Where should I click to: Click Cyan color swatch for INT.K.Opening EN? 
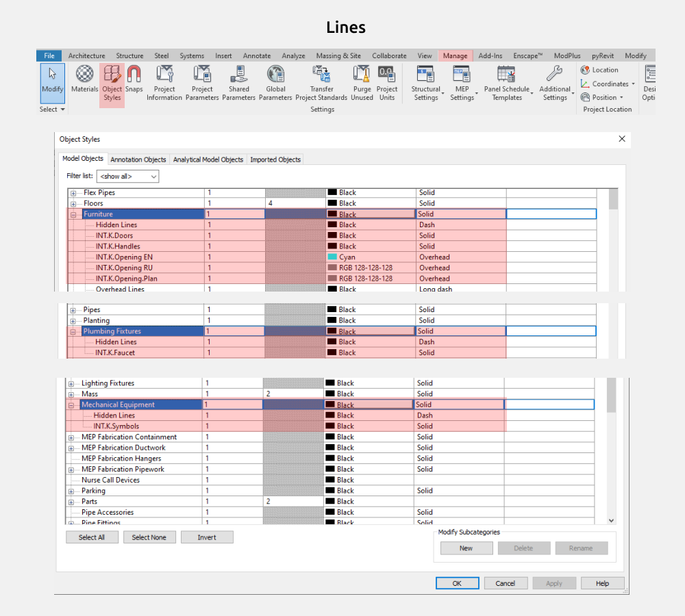[x=333, y=257]
